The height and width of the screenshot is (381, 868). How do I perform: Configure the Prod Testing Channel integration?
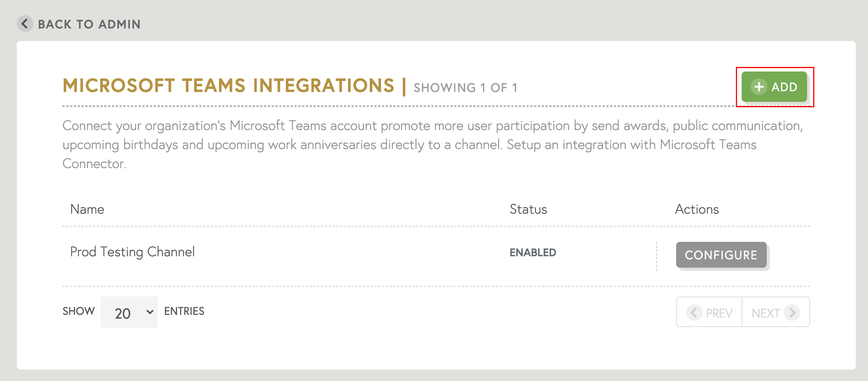(721, 255)
